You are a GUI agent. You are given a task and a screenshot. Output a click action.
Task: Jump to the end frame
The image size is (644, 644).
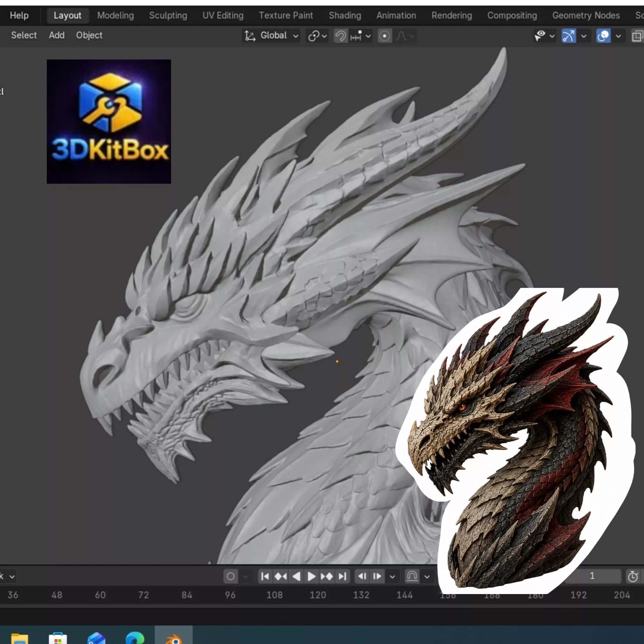click(342, 576)
